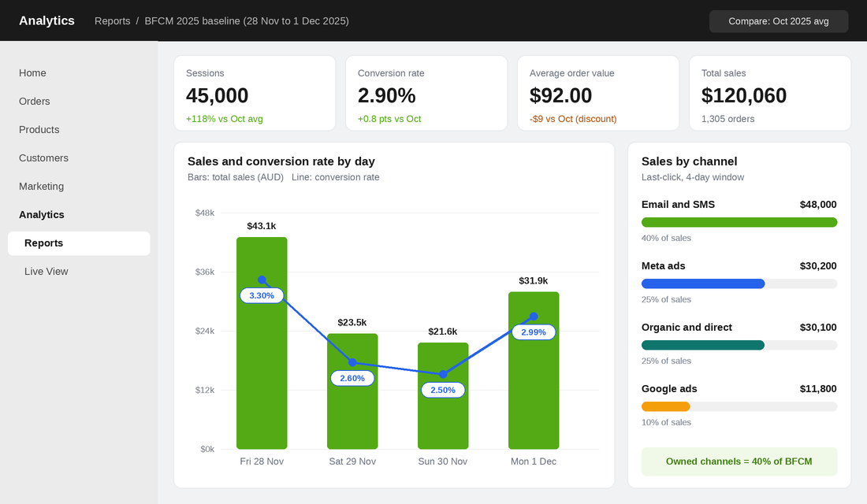Open the Conversion rate 2.90% card
Viewport: 867px width, 504px height.
coord(426,93)
